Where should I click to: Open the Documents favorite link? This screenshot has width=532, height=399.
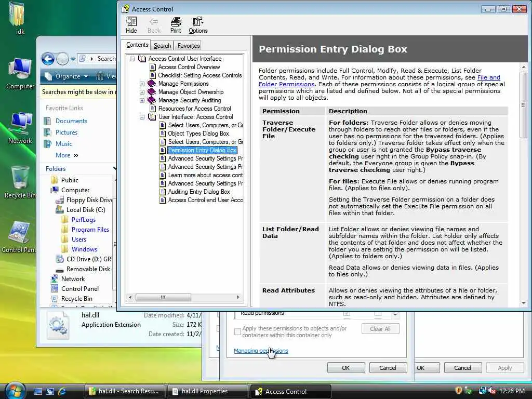(71, 121)
